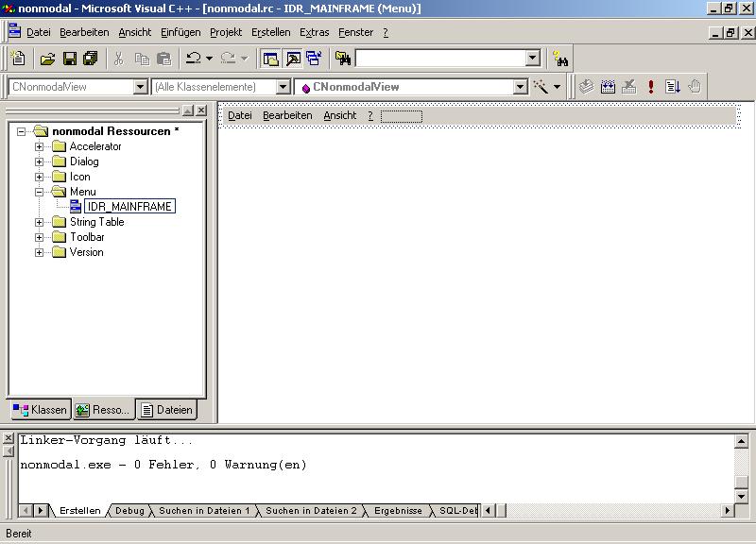756x544 pixels.
Task: Switch to the Dateien tab
Action: pos(167,410)
